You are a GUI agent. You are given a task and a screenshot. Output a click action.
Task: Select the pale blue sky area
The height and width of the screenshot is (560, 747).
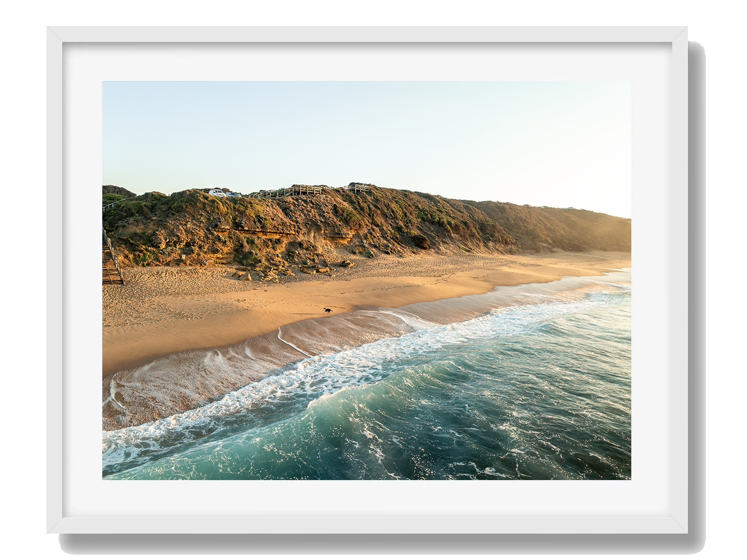[x=363, y=130]
